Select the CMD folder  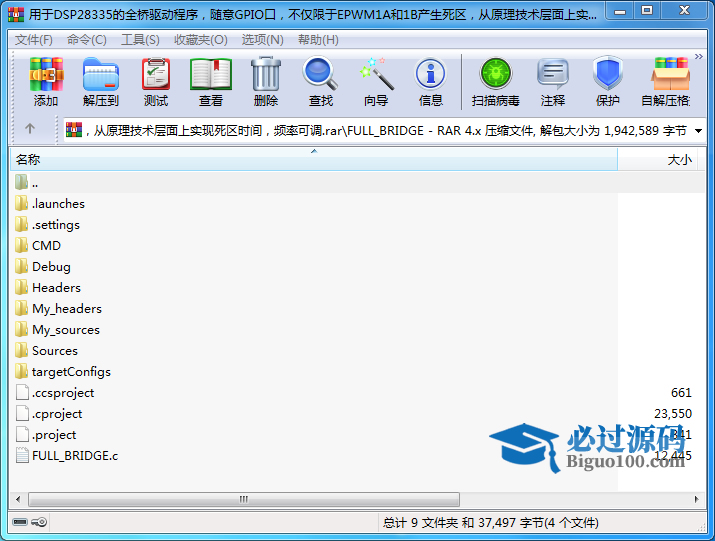pyautogui.click(x=46, y=245)
